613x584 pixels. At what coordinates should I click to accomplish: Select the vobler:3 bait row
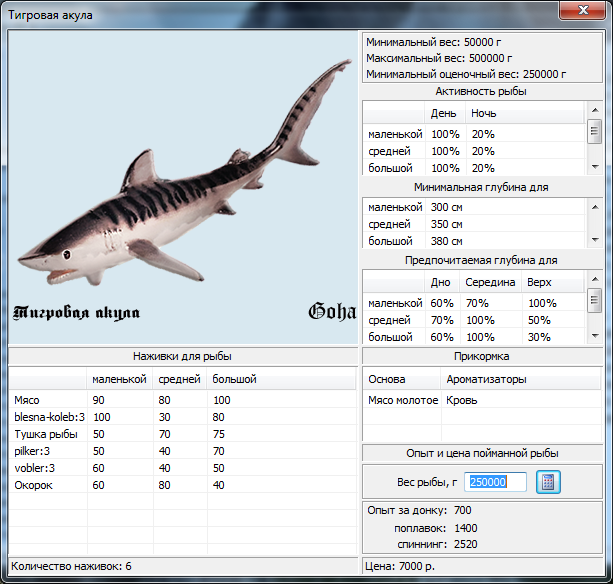coord(33,468)
